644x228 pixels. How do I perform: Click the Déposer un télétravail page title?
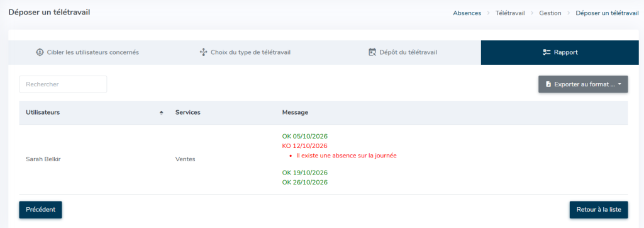pyautogui.click(x=49, y=13)
